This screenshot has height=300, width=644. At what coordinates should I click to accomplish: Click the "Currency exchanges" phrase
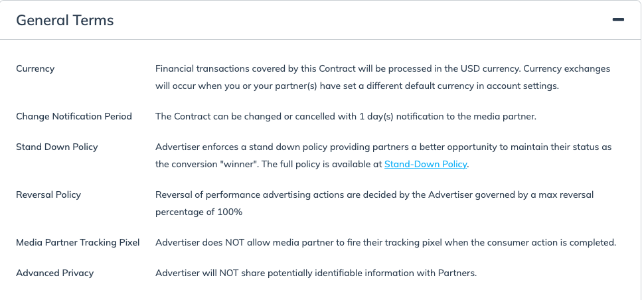pyautogui.click(x=568, y=68)
